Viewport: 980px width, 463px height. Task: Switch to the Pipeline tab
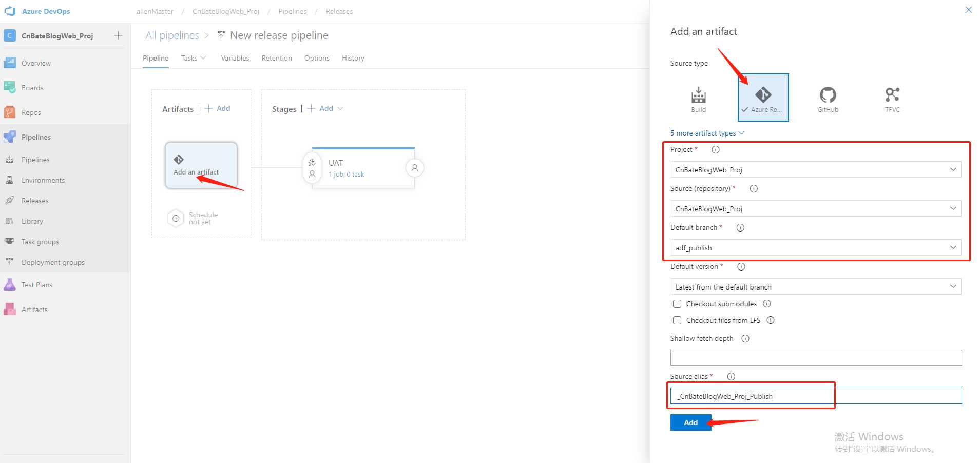156,58
